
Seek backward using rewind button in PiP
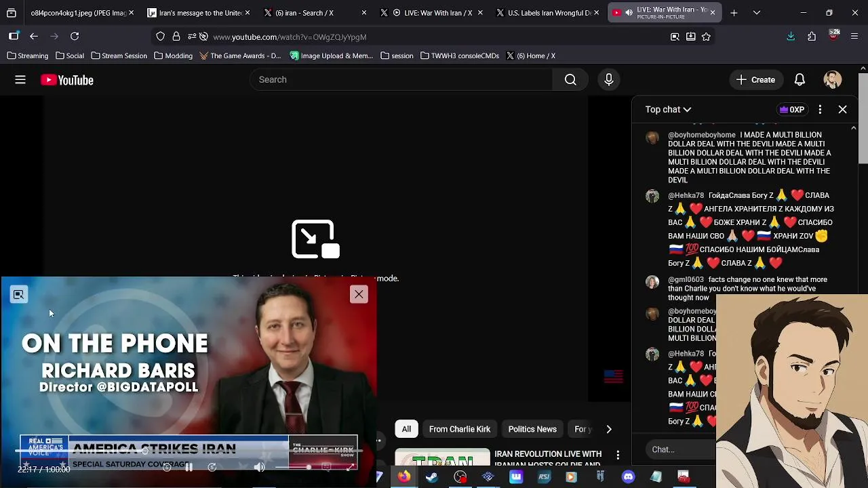[166, 467]
